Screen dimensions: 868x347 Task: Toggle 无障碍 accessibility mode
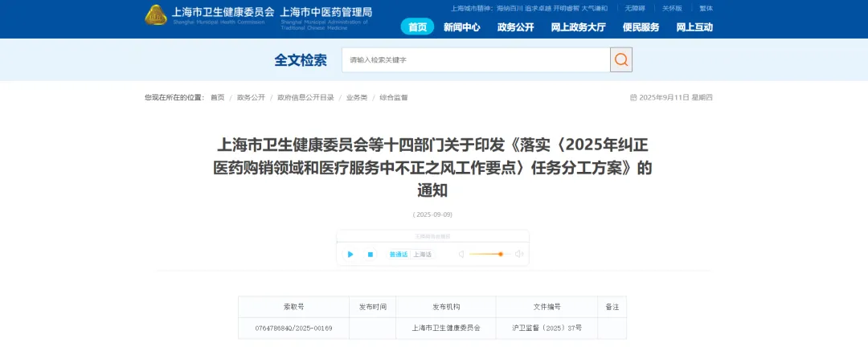(x=634, y=8)
